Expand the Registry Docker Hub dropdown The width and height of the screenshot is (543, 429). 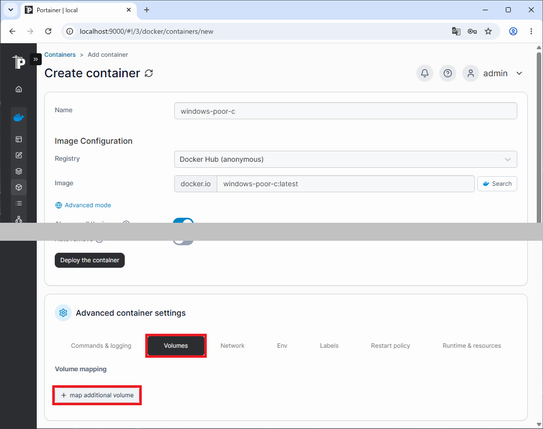[345, 159]
